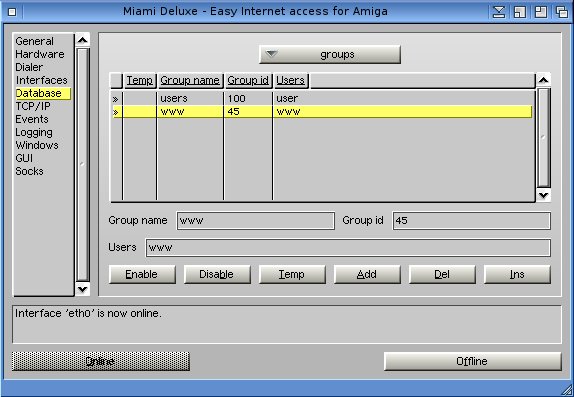Click the sidebar vertical scrollbar track
The width and height of the screenshot is (574, 397).
[x=82, y=165]
